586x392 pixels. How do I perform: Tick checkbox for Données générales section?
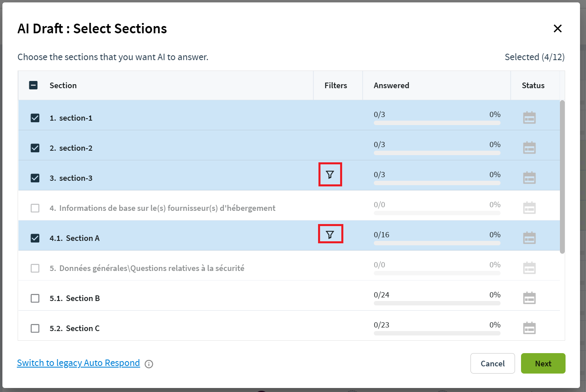[x=35, y=268]
